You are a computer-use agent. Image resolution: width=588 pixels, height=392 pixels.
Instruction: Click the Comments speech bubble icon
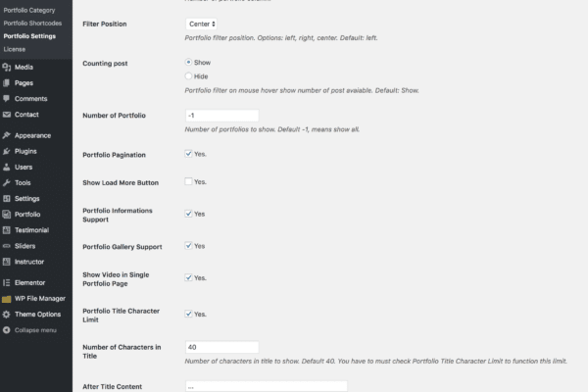[x=7, y=99]
